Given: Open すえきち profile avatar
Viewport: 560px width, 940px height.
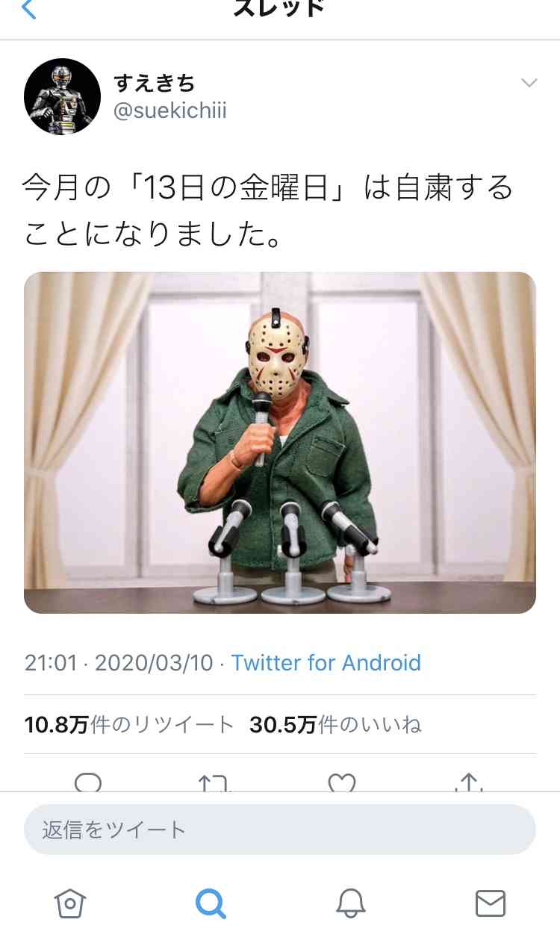Looking at the screenshot, I should 63,96.
